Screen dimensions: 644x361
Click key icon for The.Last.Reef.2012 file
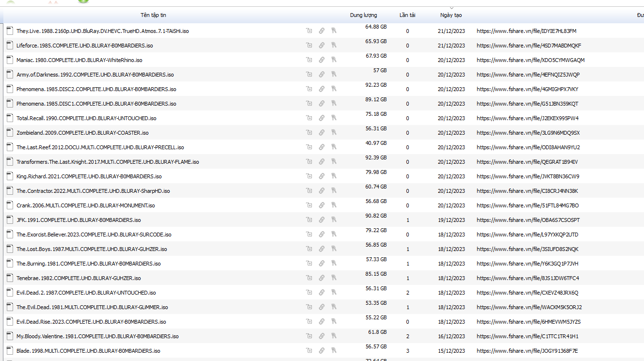[334, 147]
